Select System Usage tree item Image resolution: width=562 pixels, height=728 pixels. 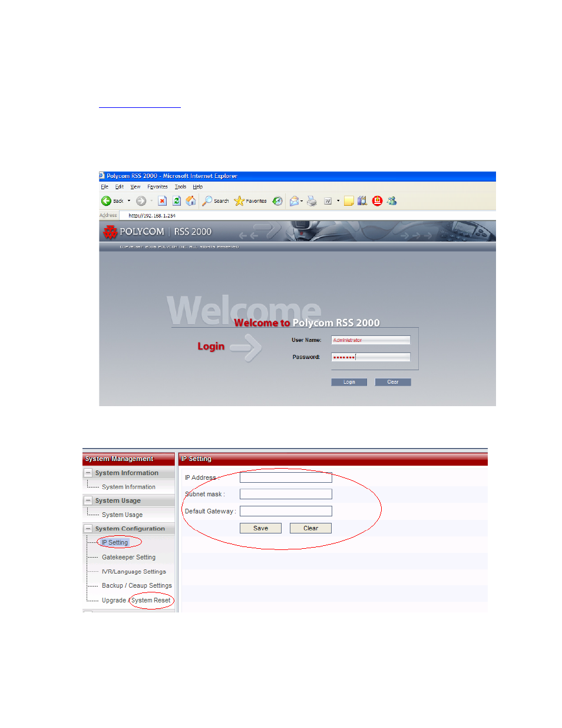click(122, 515)
